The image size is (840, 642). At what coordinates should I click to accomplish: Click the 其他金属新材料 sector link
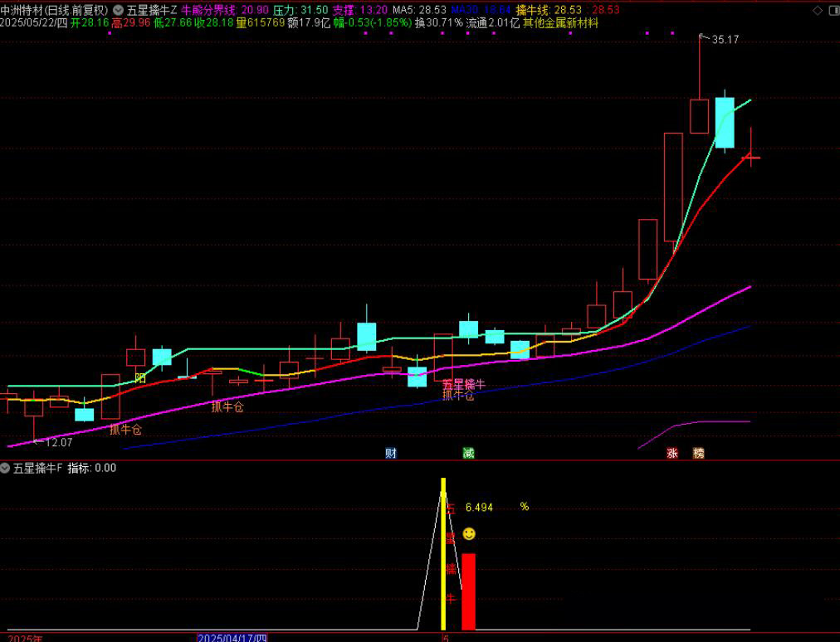pyautogui.click(x=560, y=23)
